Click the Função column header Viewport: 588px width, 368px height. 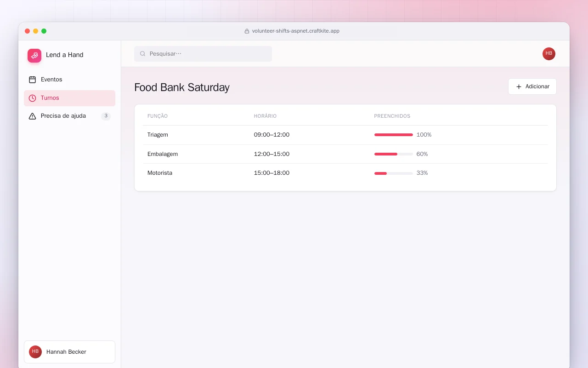point(158,116)
